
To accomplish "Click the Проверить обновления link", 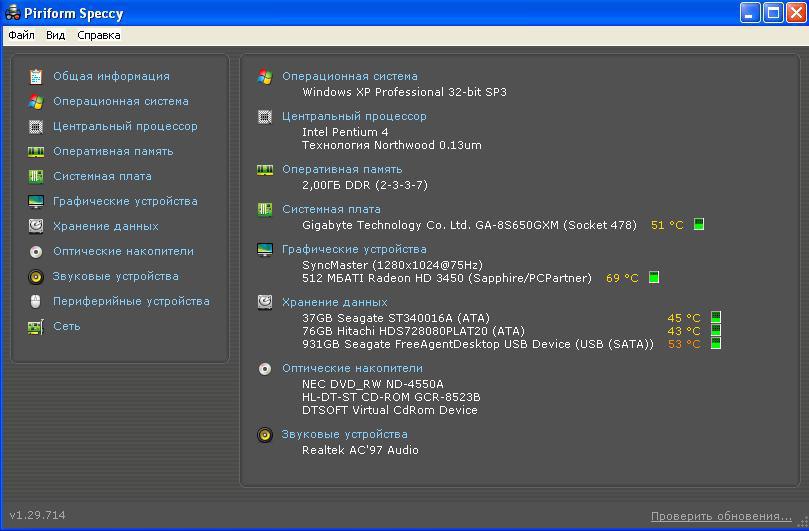I will click(721, 516).
